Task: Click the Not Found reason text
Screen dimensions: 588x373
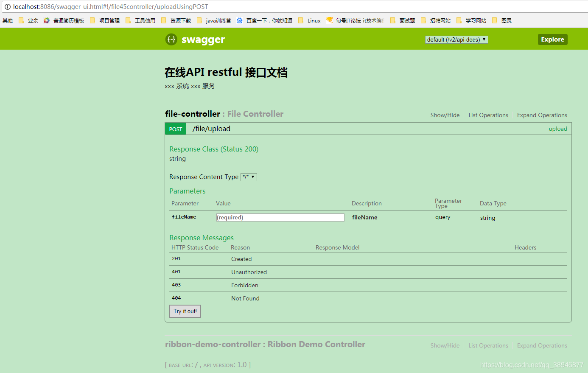Action: click(x=245, y=298)
